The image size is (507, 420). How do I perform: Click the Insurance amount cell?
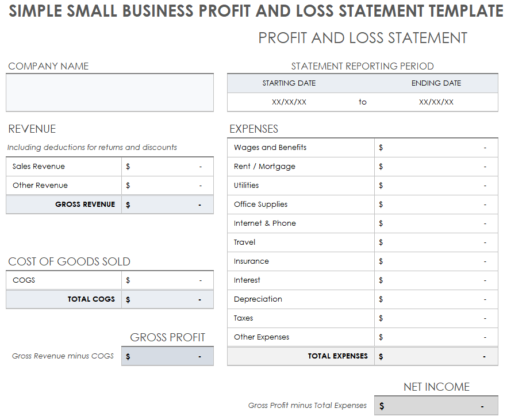pos(436,261)
